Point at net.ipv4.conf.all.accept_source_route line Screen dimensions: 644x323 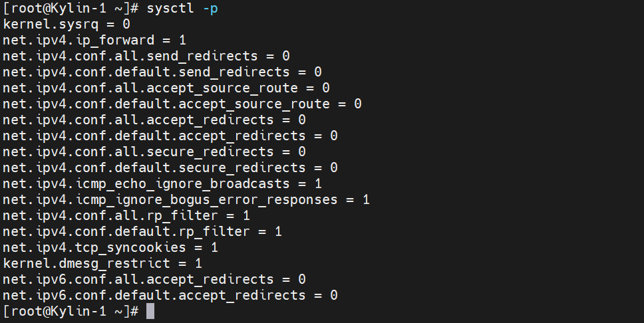[166, 88]
